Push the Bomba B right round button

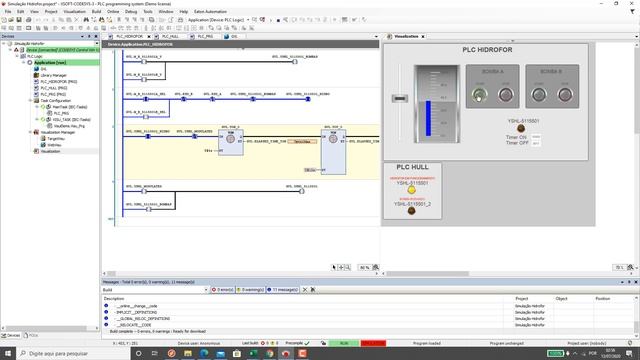click(x=565, y=95)
